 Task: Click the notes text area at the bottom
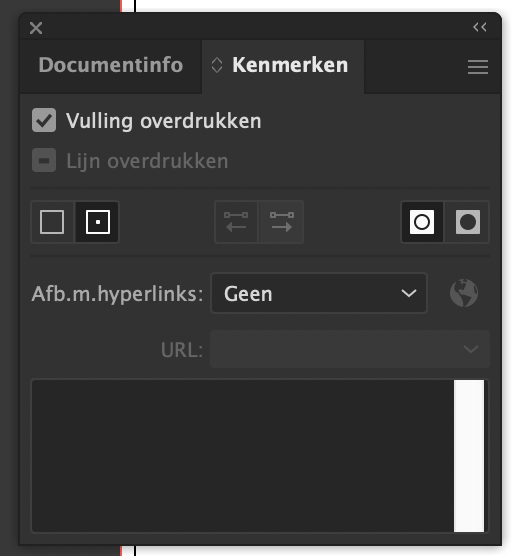243,456
